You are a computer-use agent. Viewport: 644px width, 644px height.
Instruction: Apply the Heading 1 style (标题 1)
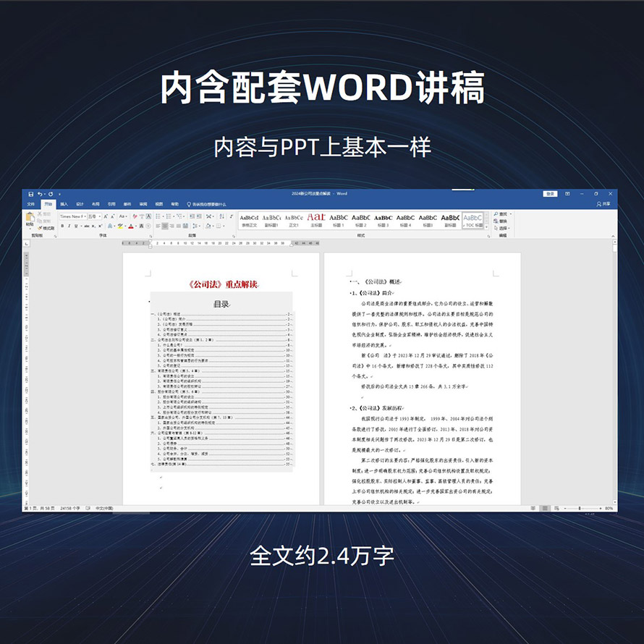pyautogui.click(x=339, y=221)
